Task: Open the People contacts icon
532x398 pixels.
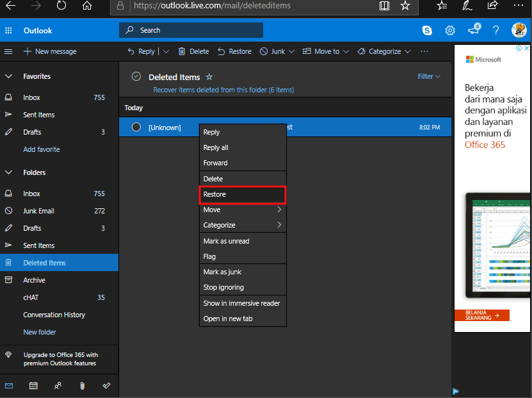Action: 58,385
